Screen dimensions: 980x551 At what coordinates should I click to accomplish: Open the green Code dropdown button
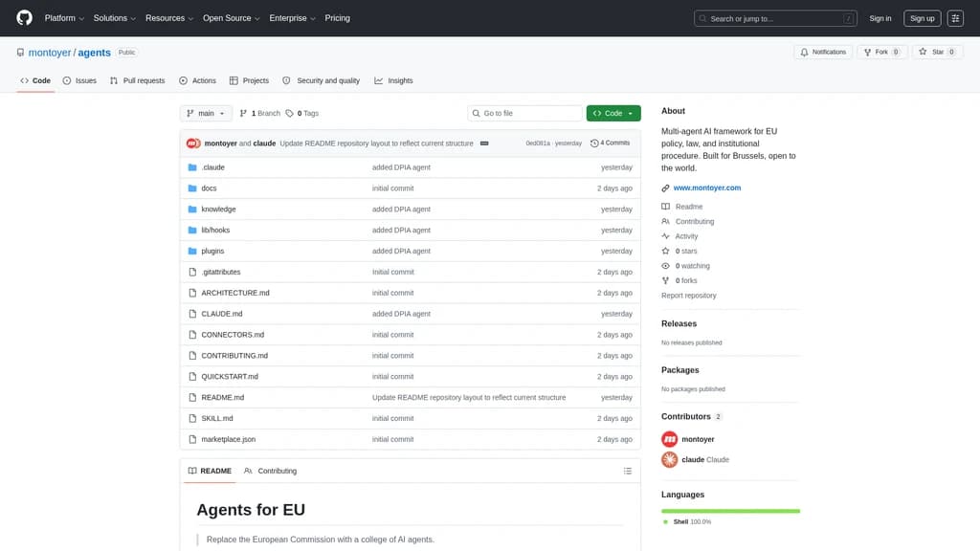point(613,113)
